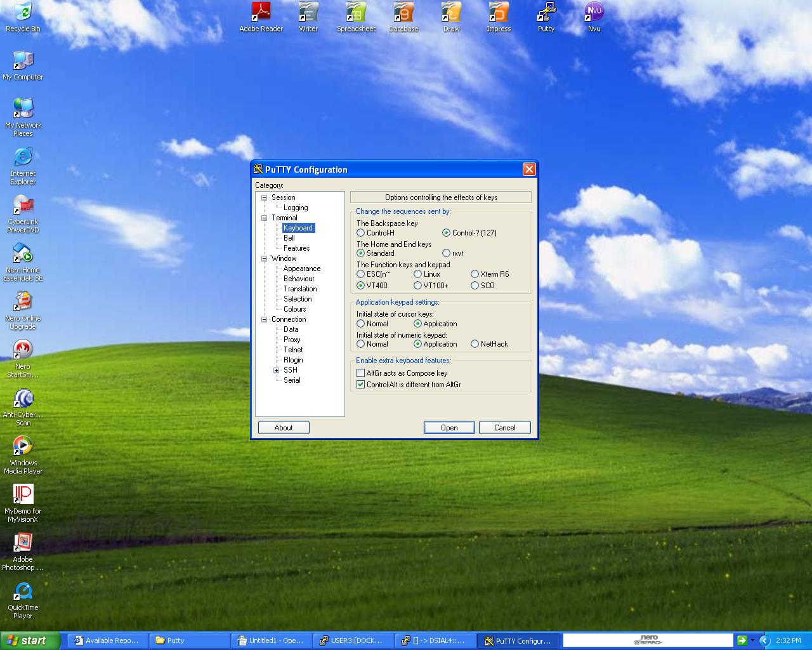
Task: Select Nero Online Upgrade icon
Action: 23,311
